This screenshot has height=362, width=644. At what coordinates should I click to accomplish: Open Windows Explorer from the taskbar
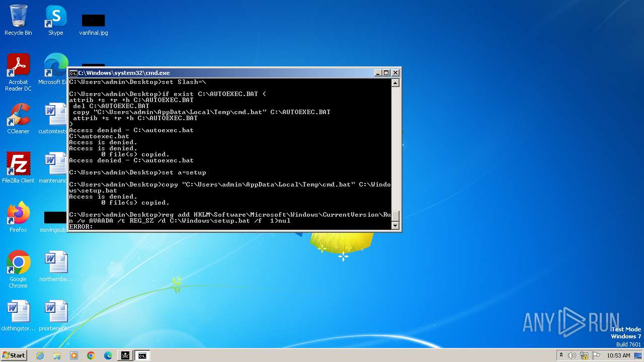(57, 355)
